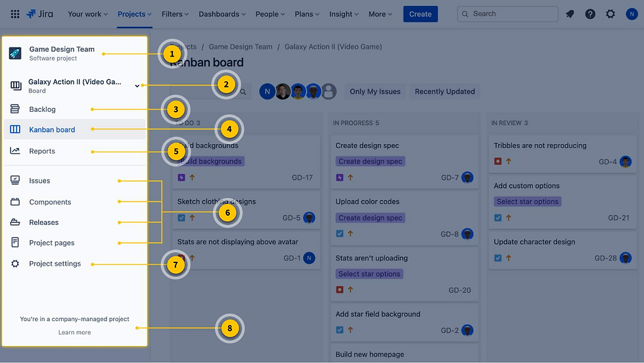Expand the Plans dropdown
The image size is (644, 363).
click(x=307, y=14)
